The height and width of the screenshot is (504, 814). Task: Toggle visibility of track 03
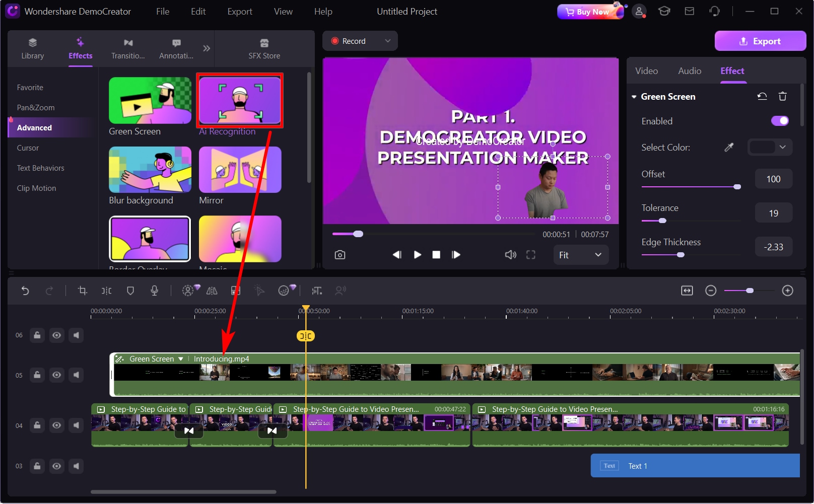click(x=57, y=466)
